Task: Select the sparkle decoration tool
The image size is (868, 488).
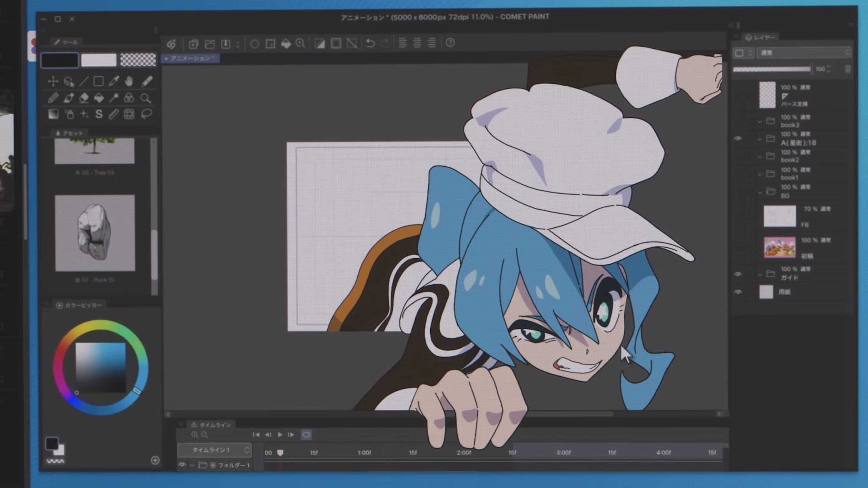Action: [84, 114]
